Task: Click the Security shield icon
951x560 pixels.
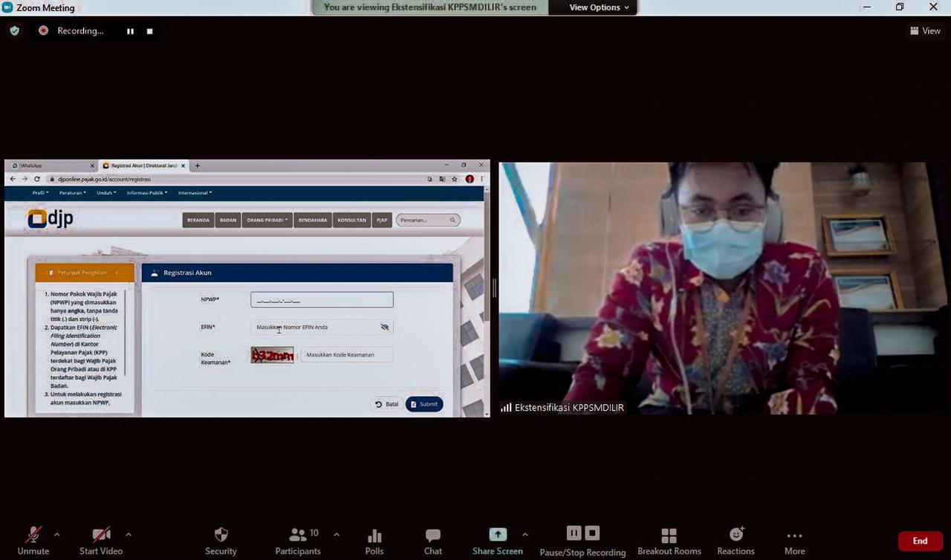Action: pyautogui.click(x=221, y=535)
